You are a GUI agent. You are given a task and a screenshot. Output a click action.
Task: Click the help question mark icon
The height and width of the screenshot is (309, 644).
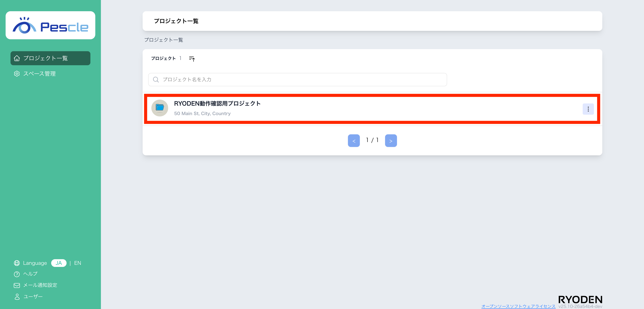tap(17, 274)
